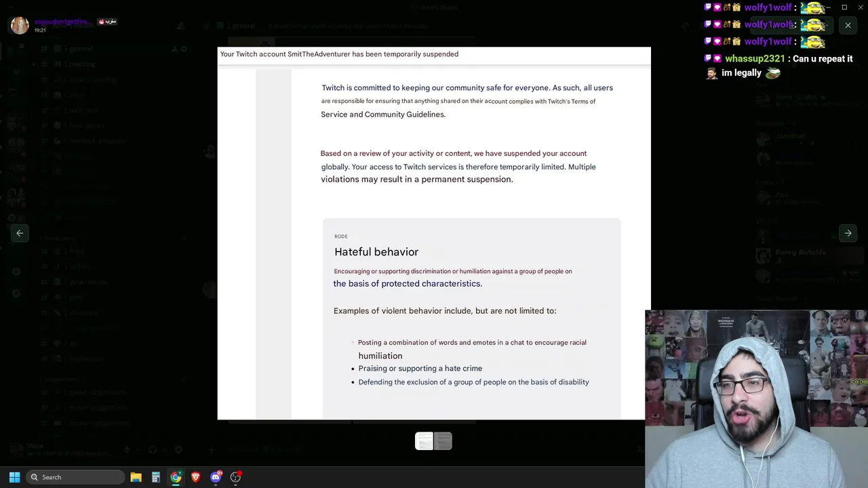Click 'the basis of protected characteristics.' text
This screenshot has height=488, width=868.
pos(408,284)
